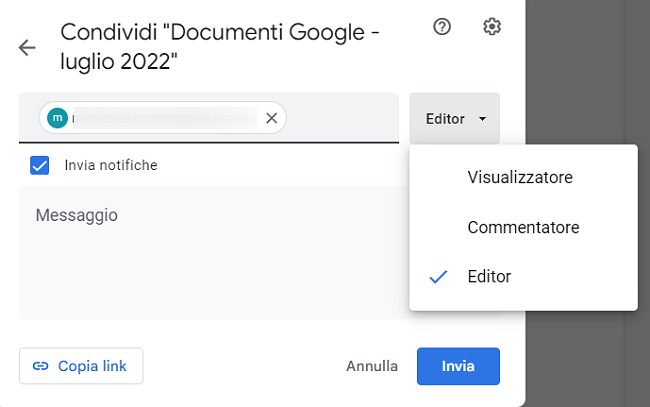650x407 pixels.
Task: Click the teal 'm' avatar on recipient chip
Action: pyautogui.click(x=58, y=118)
